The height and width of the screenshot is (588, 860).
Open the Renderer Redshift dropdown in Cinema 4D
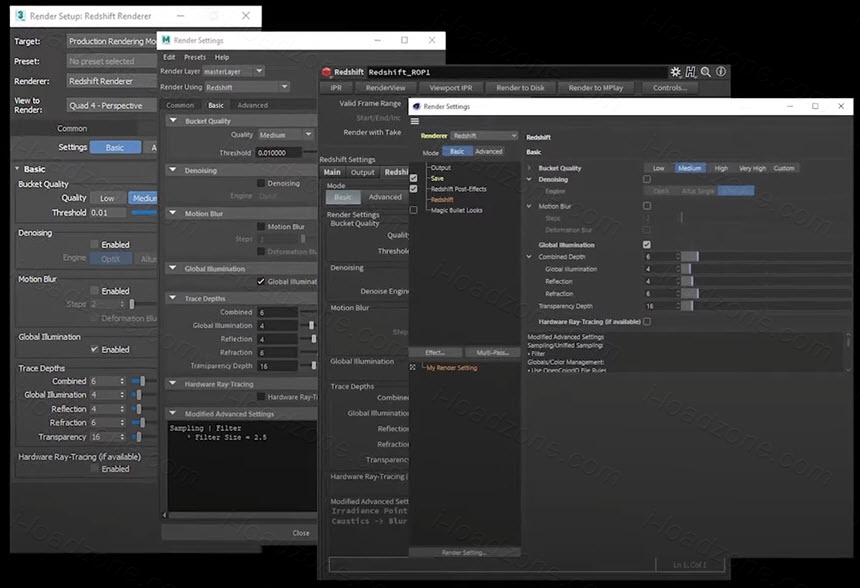click(484, 135)
